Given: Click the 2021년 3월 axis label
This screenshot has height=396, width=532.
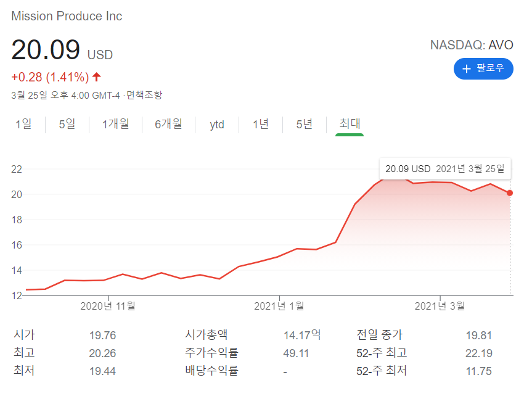Looking at the screenshot, I should 440,306.
